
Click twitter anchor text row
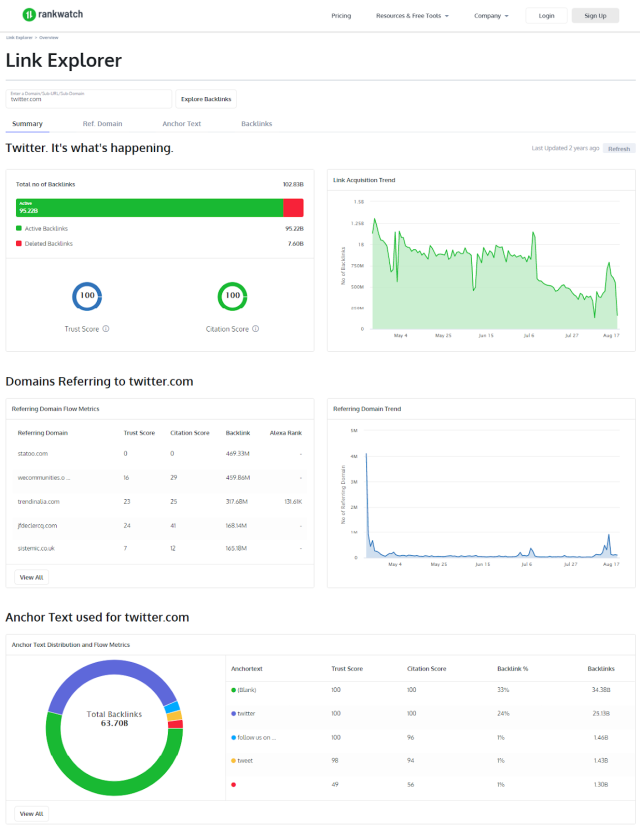pos(430,714)
